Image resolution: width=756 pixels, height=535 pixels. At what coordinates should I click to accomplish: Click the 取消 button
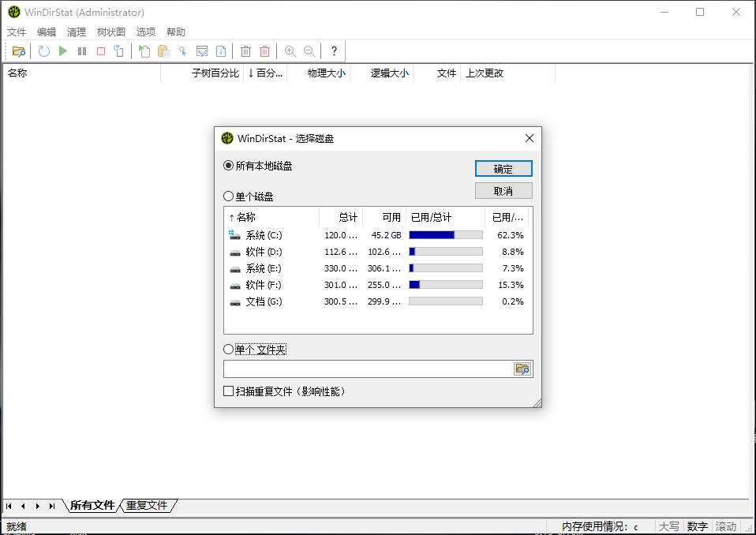[x=503, y=191]
